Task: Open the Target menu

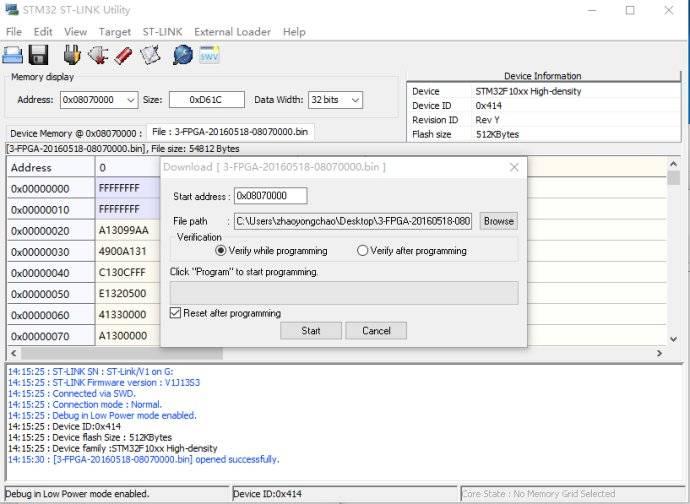Action: pos(114,32)
